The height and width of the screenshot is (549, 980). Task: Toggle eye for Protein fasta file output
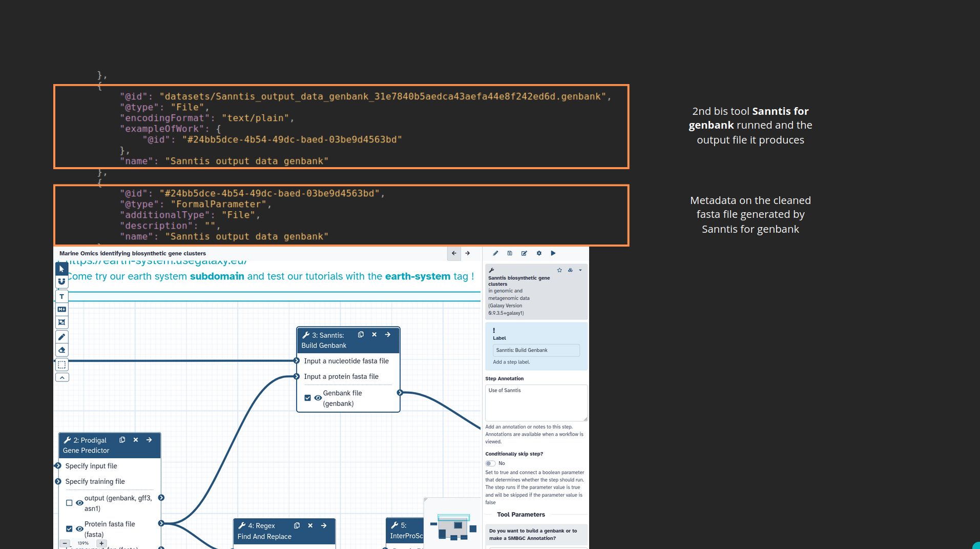pos(79,528)
